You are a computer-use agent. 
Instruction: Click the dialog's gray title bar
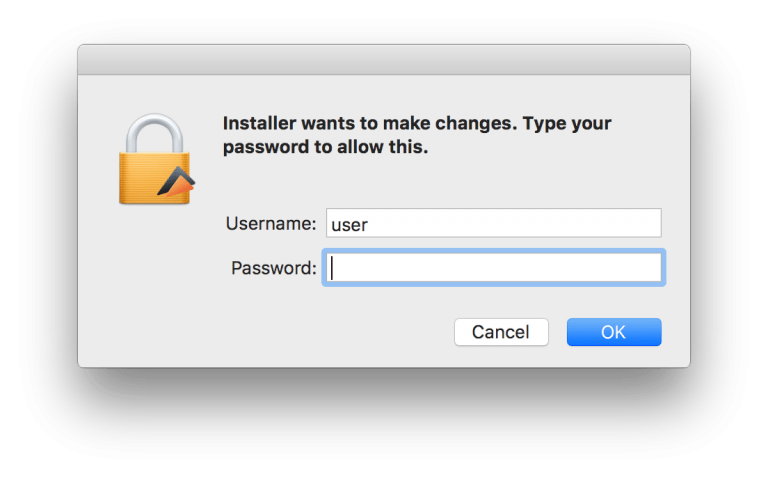(x=384, y=60)
